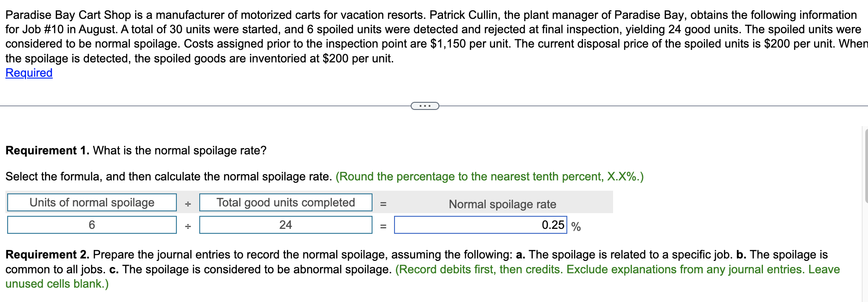
Task: Click the ellipsis divider button
Action: pos(425,106)
